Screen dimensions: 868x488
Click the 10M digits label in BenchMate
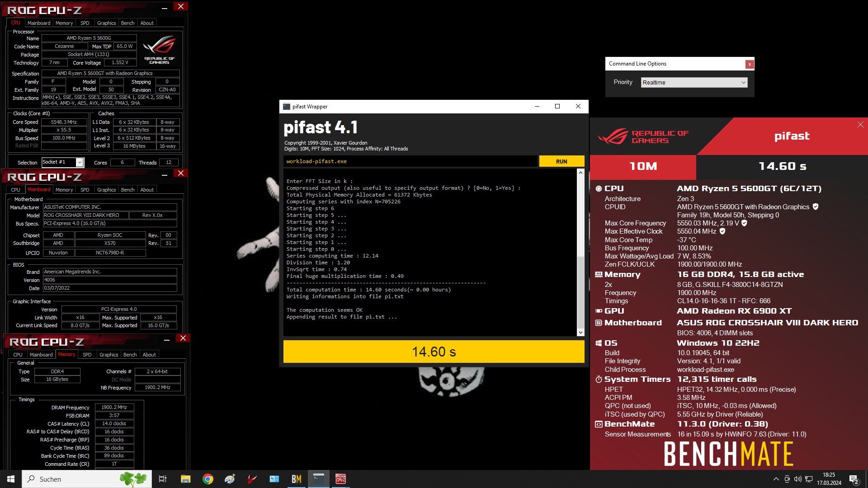click(643, 166)
